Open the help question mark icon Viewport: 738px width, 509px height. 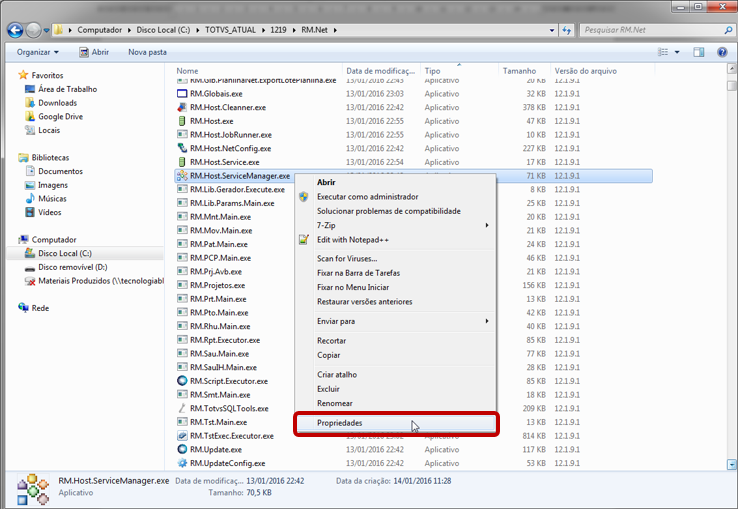pyautogui.click(x=722, y=52)
